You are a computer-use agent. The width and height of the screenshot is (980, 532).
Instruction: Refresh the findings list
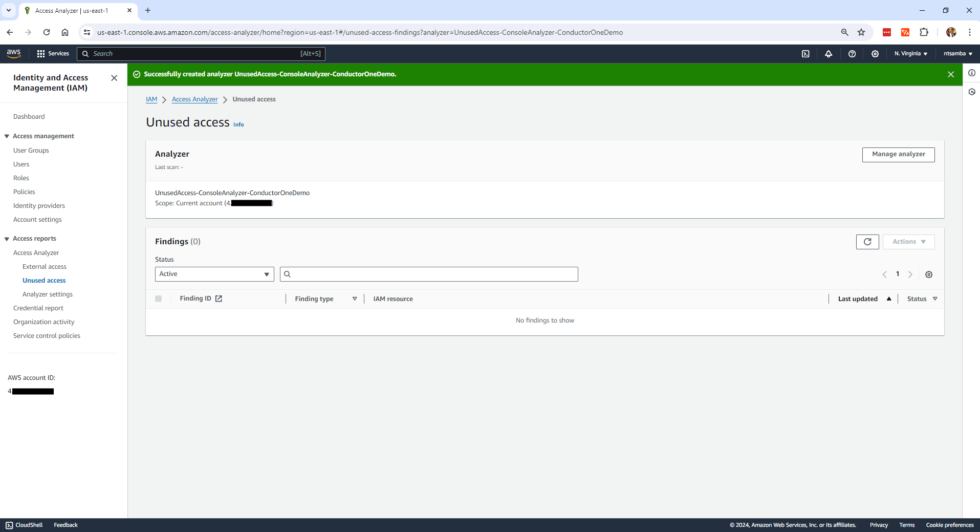point(867,242)
